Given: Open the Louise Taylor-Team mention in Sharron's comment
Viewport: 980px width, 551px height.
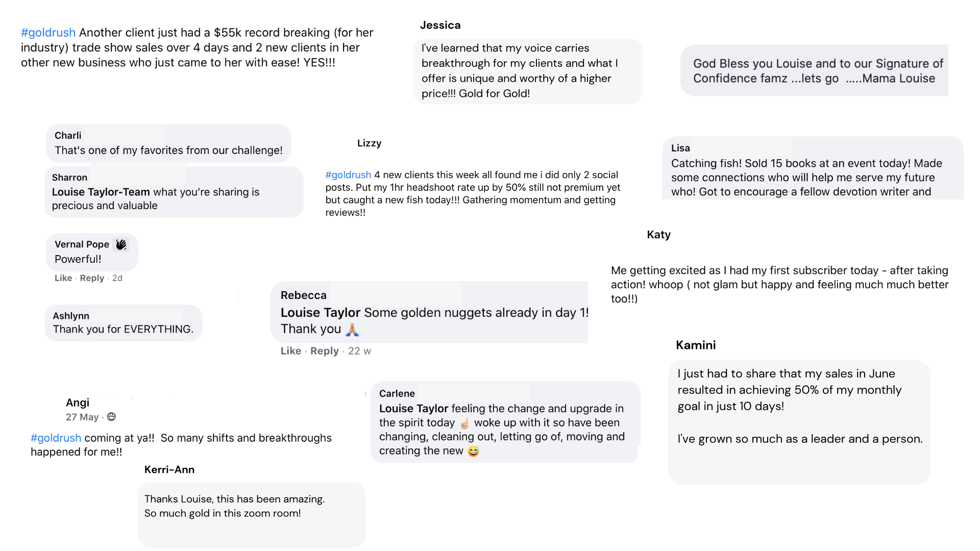Looking at the screenshot, I should tap(101, 192).
